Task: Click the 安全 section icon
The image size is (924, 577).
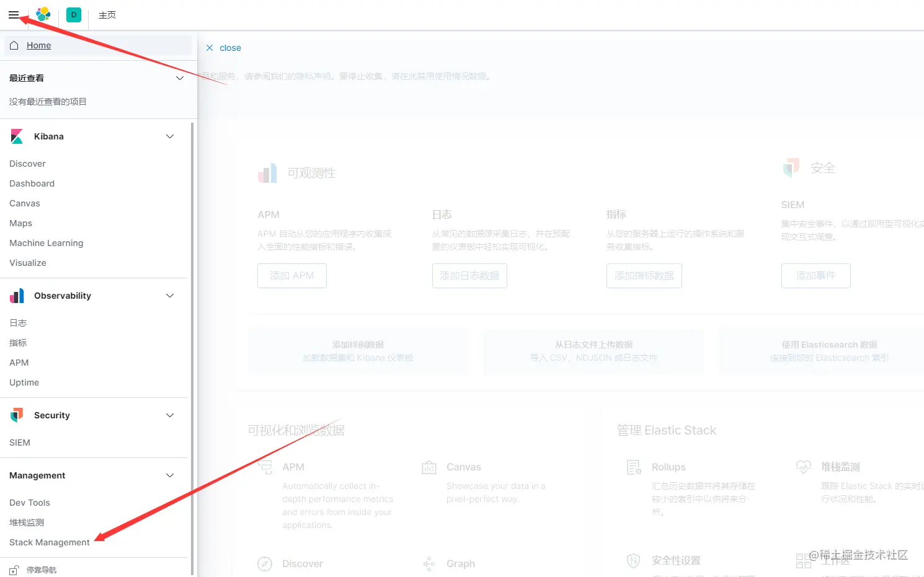Action: coord(791,167)
